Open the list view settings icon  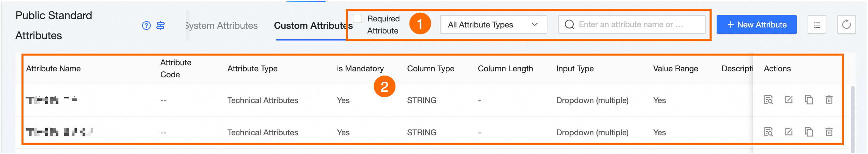(816, 25)
